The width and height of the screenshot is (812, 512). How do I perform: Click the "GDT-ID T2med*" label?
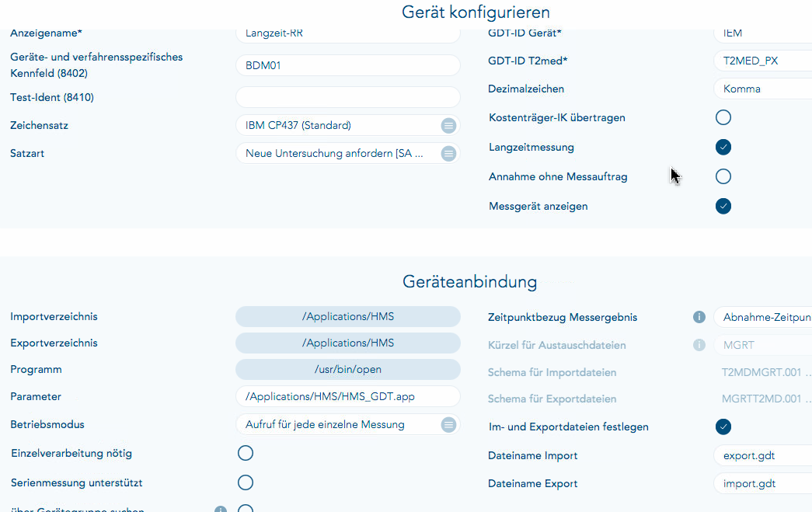point(528,61)
